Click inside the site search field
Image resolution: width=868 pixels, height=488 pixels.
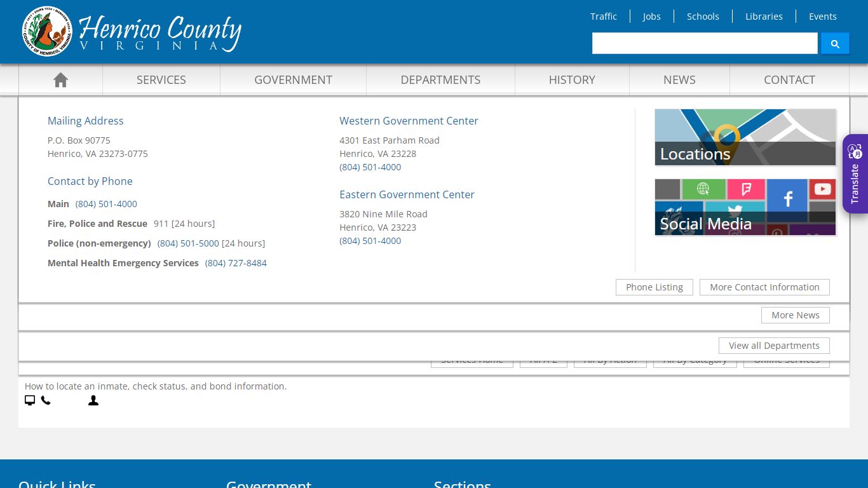[705, 43]
